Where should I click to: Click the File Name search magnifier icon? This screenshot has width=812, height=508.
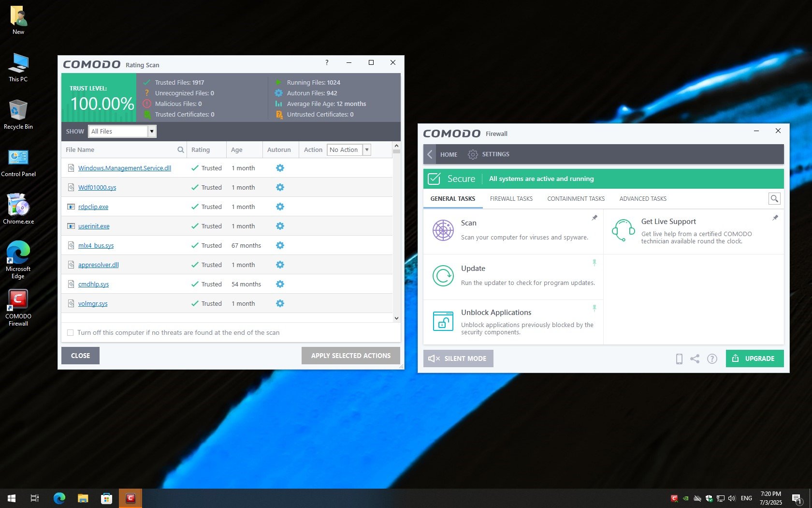click(x=181, y=150)
